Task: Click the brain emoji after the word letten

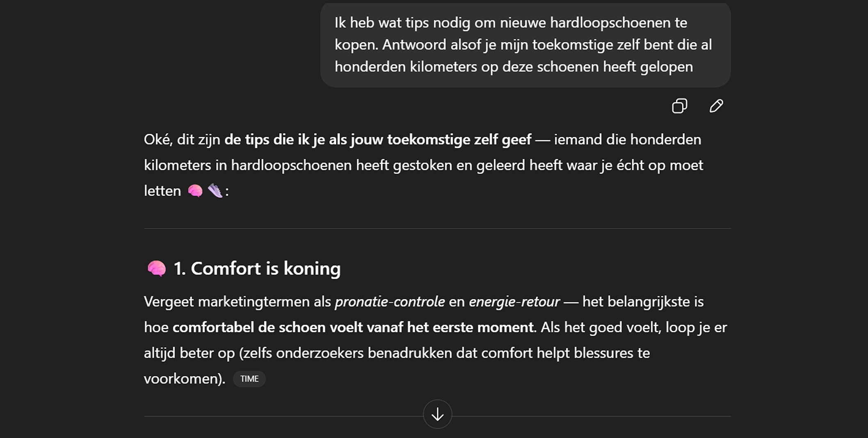Action: [x=195, y=191]
